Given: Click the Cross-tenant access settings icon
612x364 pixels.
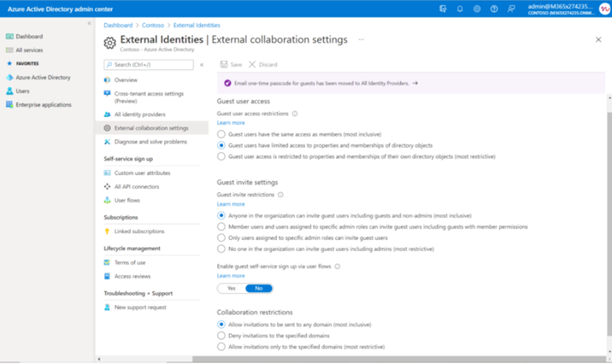Looking at the screenshot, I should (107, 93).
